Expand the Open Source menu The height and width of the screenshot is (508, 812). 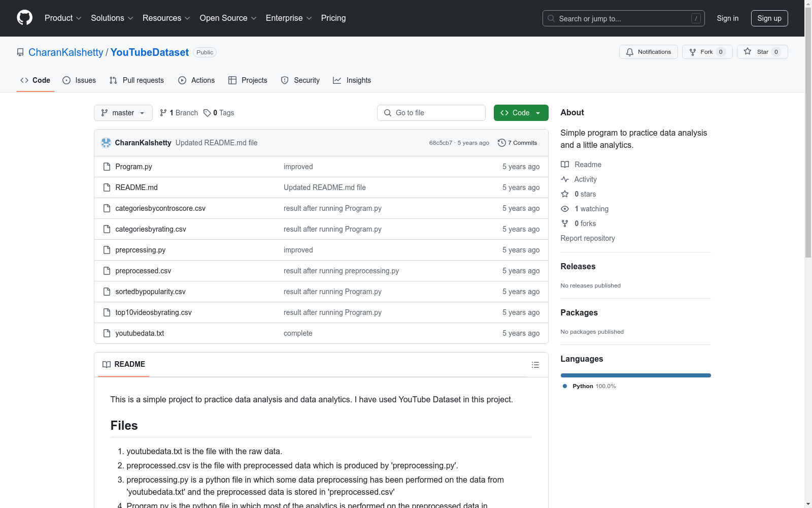click(228, 18)
